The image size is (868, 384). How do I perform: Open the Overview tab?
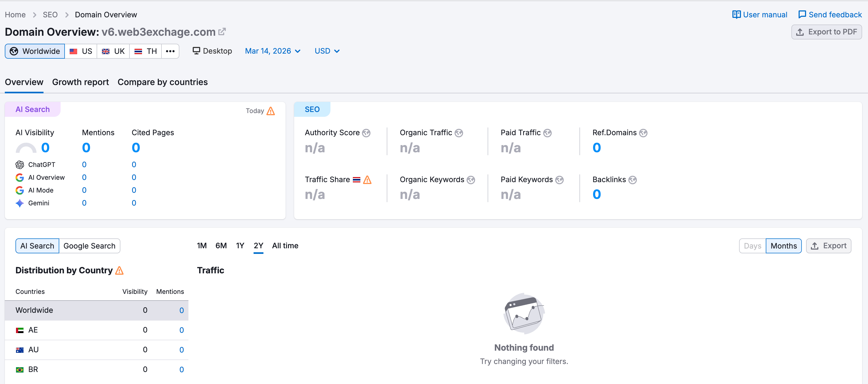click(x=24, y=82)
